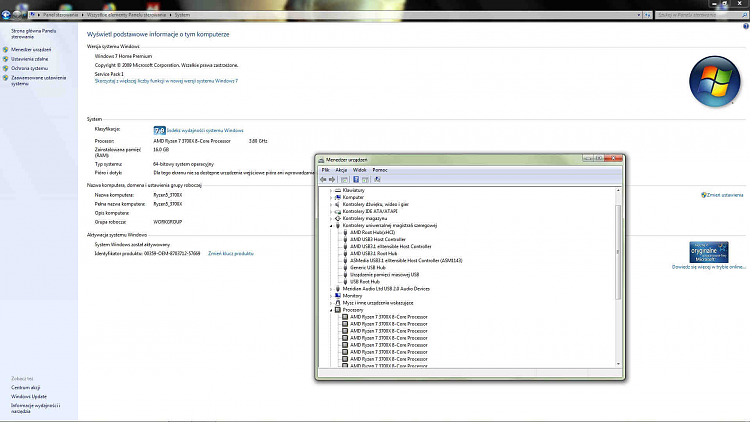Open the help question mark icon at top right

click(x=746, y=26)
